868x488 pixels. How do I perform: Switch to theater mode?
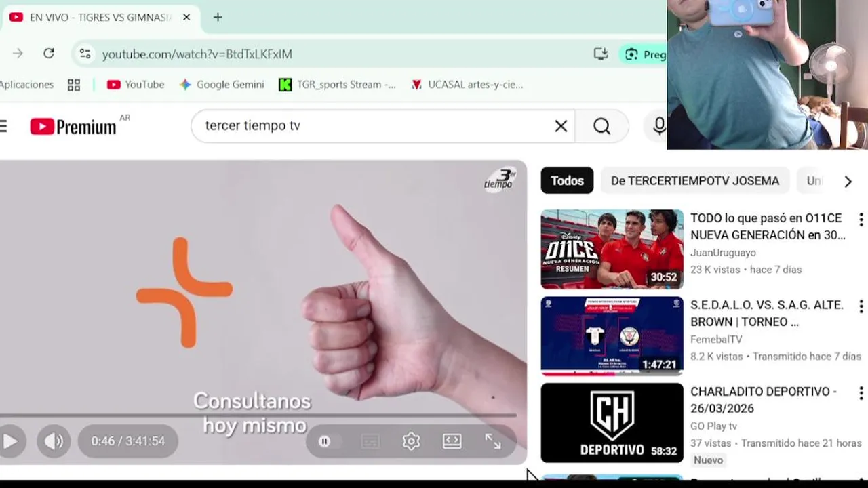pos(452,442)
